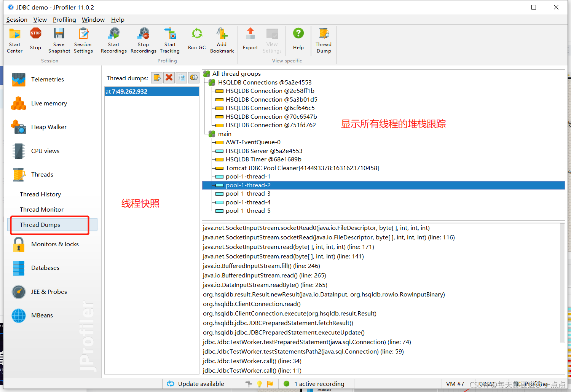Viewport: 571px width, 392px height.
Task: Select JdbcTestWorker.testPreparedStatement stack line
Action: (x=307, y=342)
